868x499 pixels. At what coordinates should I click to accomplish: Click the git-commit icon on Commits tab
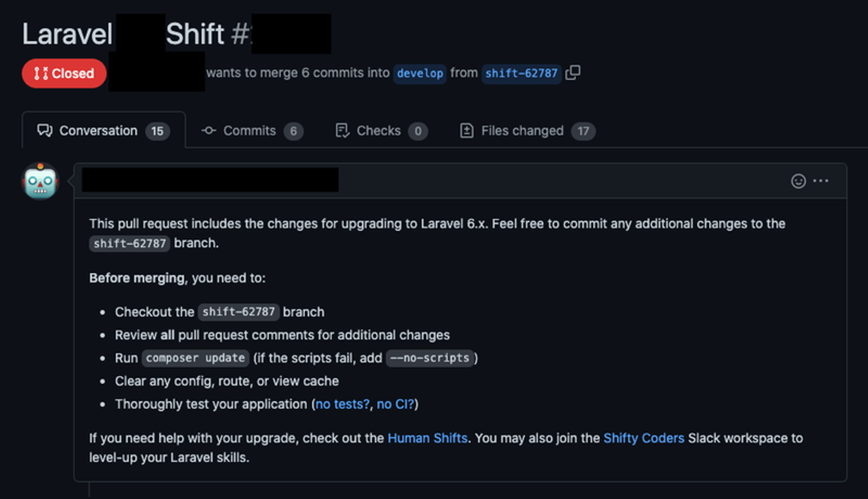click(x=209, y=131)
